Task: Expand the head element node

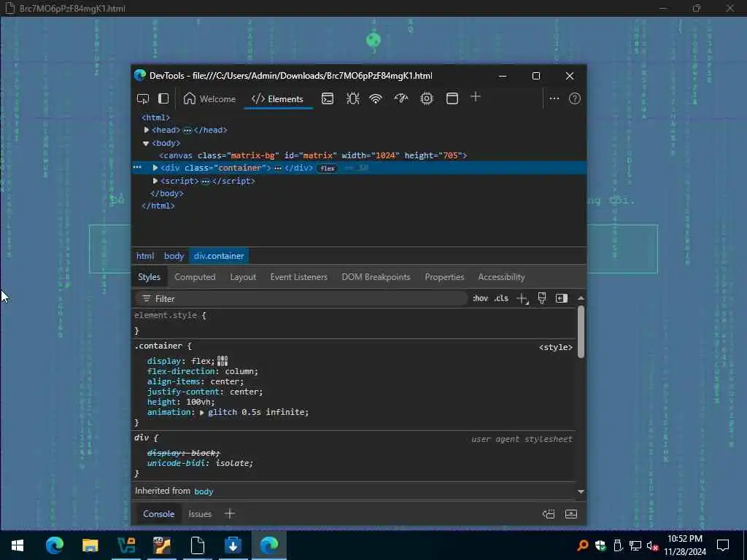Action: pos(146,130)
